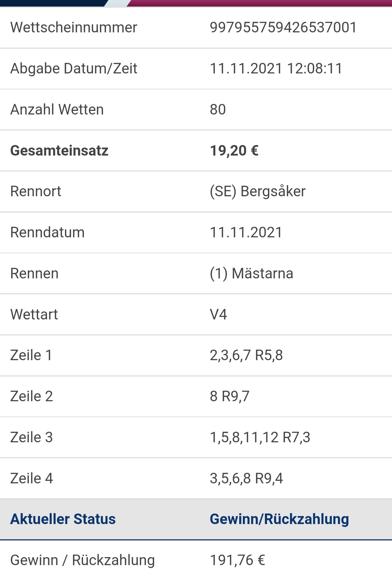Click the Zeile 4 selection 3,5,6,8 R9,4
Screen dimensions: 392x580
click(x=246, y=479)
